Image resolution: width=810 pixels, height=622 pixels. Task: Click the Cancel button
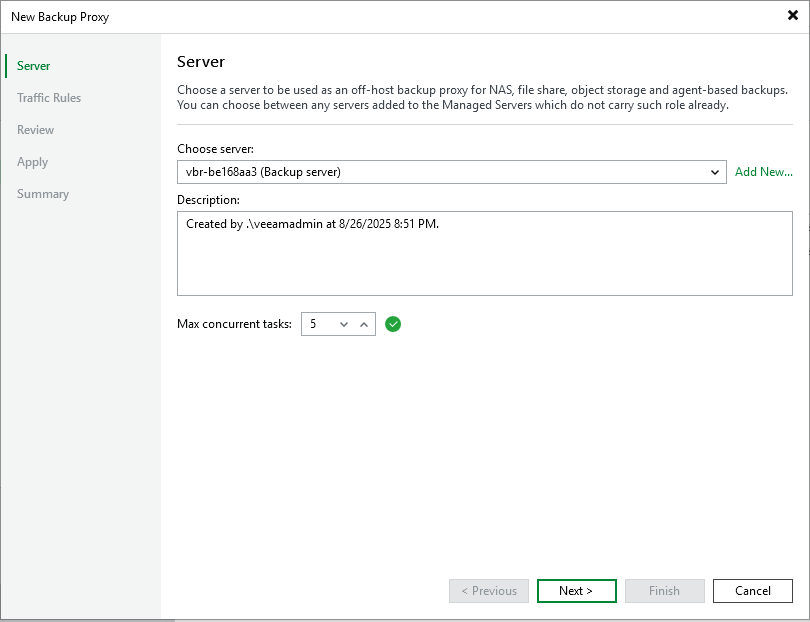pyautogui.click(x=752, y=591)
